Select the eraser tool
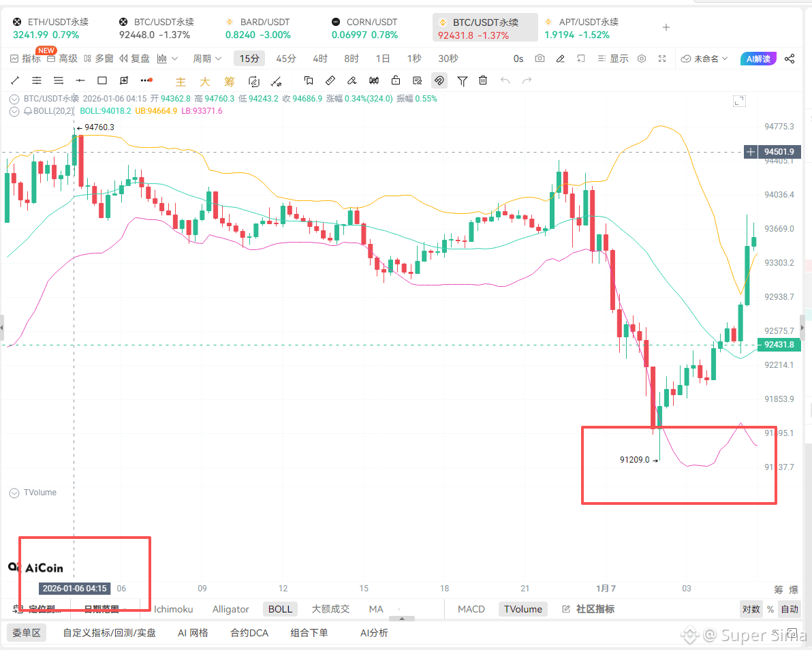812x652 pixels. [352, 80]
